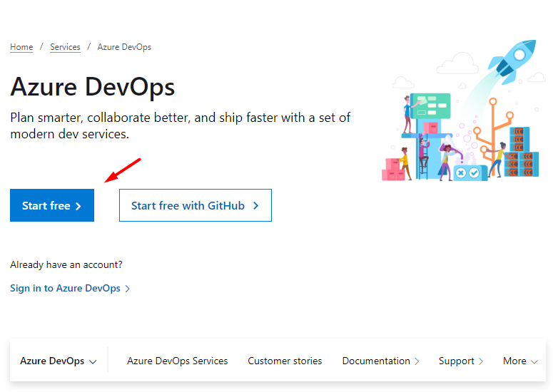553x392 pixels.
Task: Open Sign in to Azure DevOps link
Action: tap(70, 288)
